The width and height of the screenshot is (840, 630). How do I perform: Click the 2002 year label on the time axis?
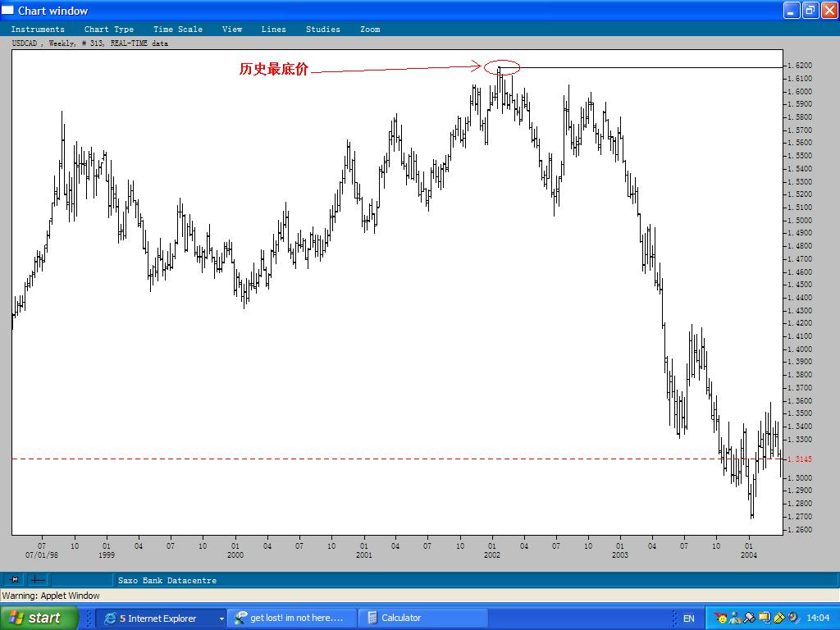492,555
